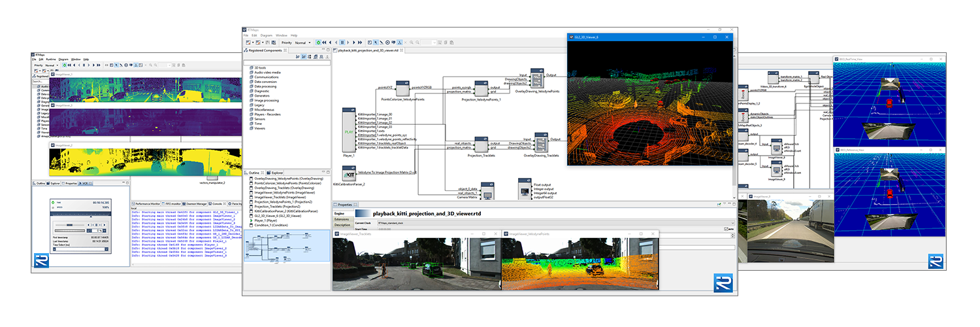Select Properties panel tab in center window

tap(344, 205)
